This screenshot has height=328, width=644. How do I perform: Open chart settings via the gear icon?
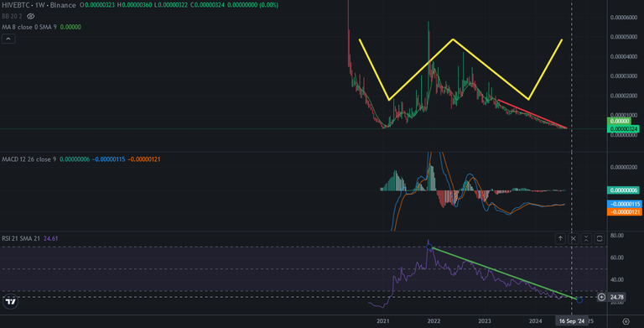[x=626, y=321]
